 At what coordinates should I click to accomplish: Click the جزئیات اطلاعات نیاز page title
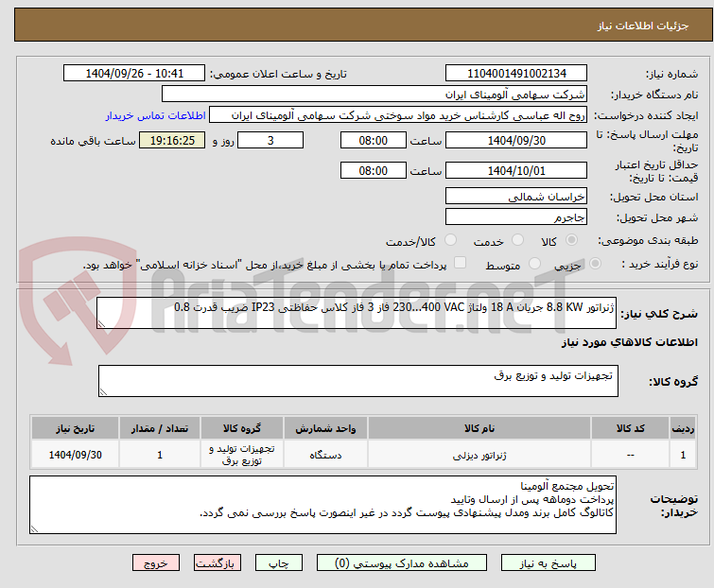coord(643,26)
